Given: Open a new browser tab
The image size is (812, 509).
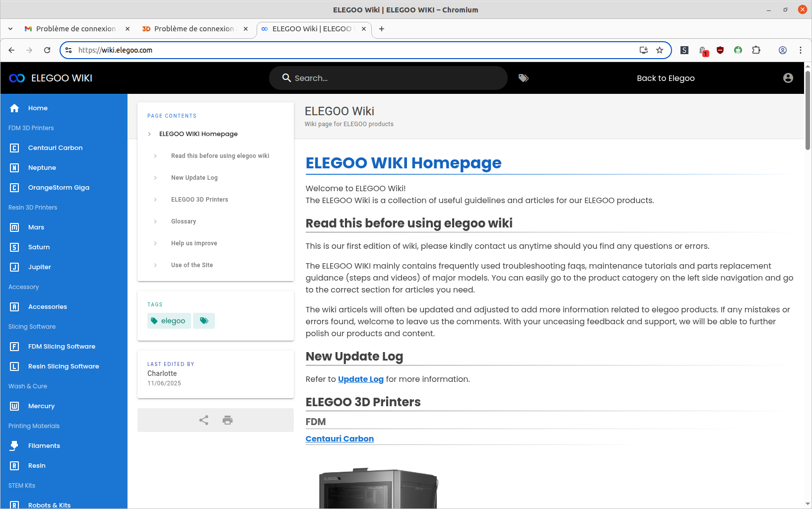Looking at the screenshot, I should click(382, 29).
